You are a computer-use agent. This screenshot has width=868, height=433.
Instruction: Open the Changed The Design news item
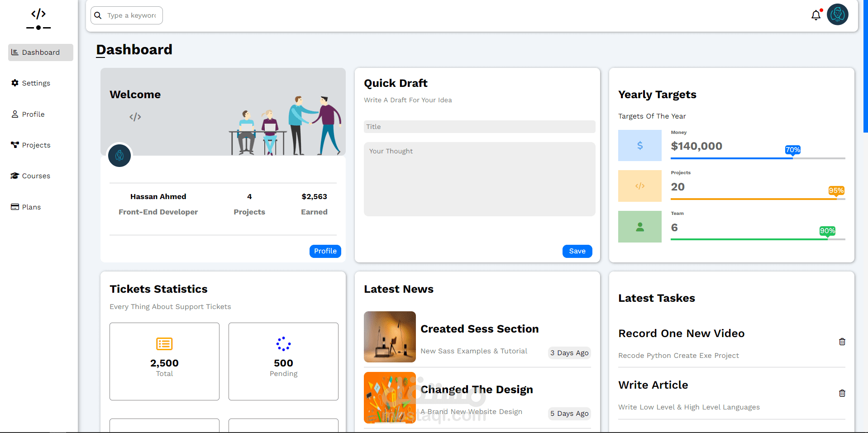coord(477,390)
